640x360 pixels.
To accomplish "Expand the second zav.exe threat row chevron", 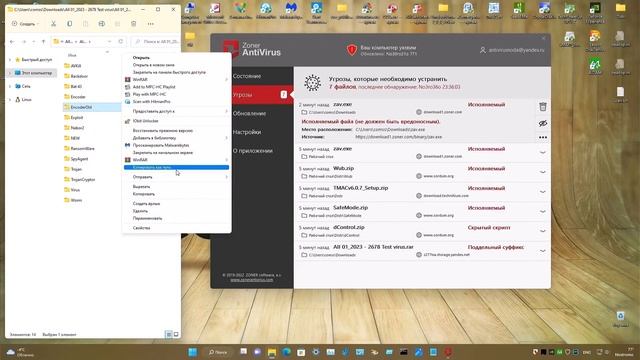I will 542,152.
